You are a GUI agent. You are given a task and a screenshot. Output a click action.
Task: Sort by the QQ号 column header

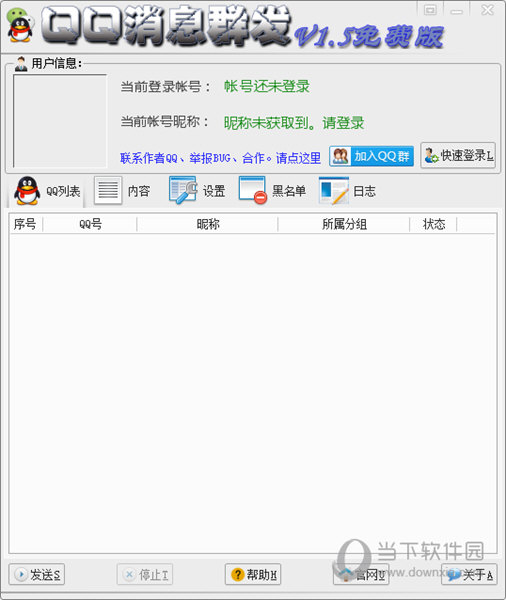pyautogui.click(x=90, y=224)
